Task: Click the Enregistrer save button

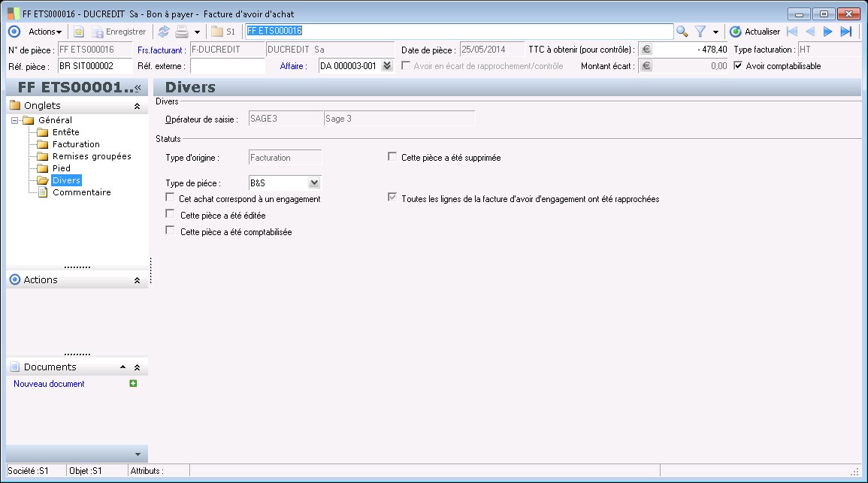Action: tap(119, 32)
